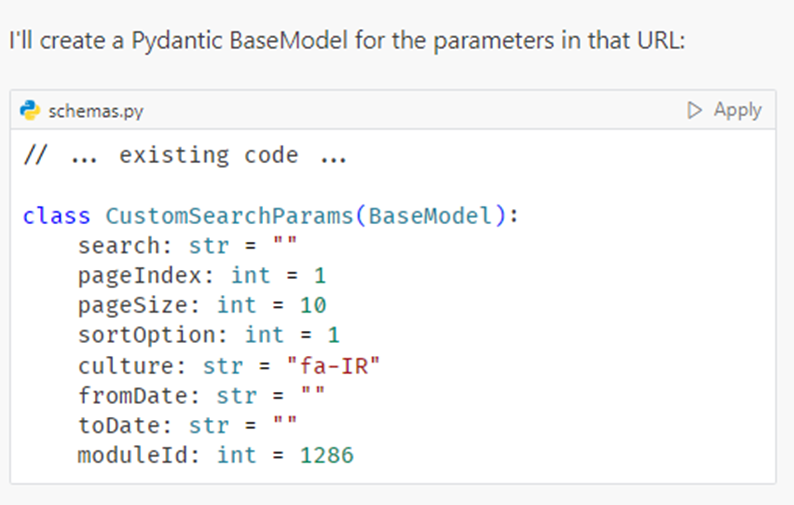Click the int type of moduleId
The width and height of the screenshot is (794, 505).
point(236,455)
